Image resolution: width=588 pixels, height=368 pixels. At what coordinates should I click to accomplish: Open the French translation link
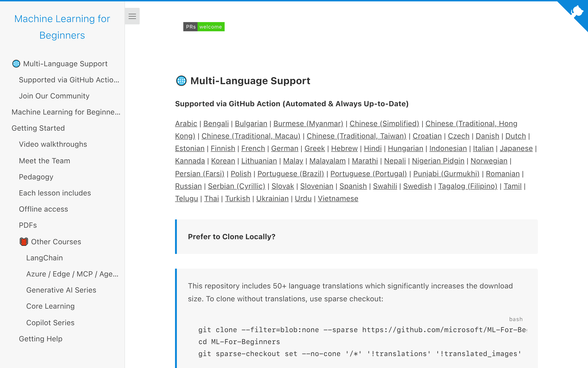[x=253, y=148]
